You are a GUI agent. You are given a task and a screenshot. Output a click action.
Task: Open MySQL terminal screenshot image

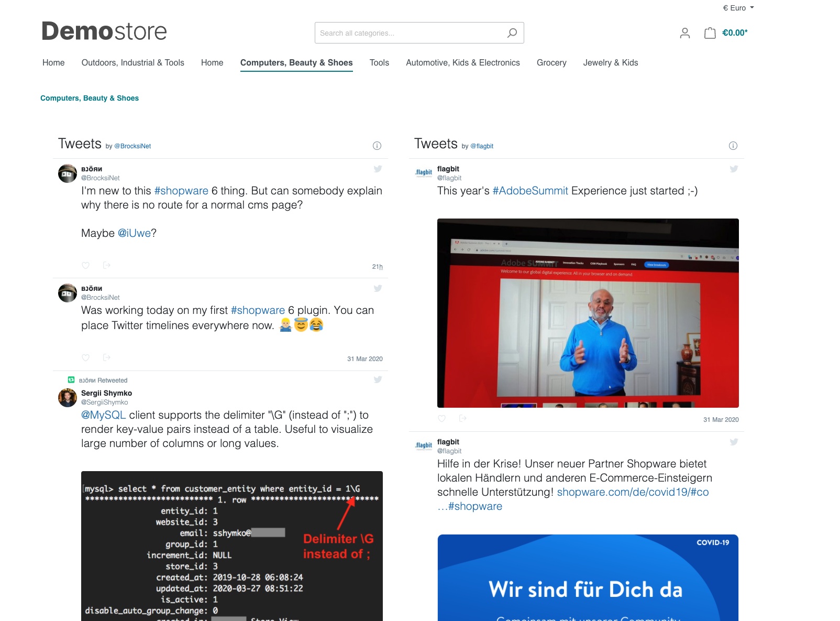pos(232,546)
